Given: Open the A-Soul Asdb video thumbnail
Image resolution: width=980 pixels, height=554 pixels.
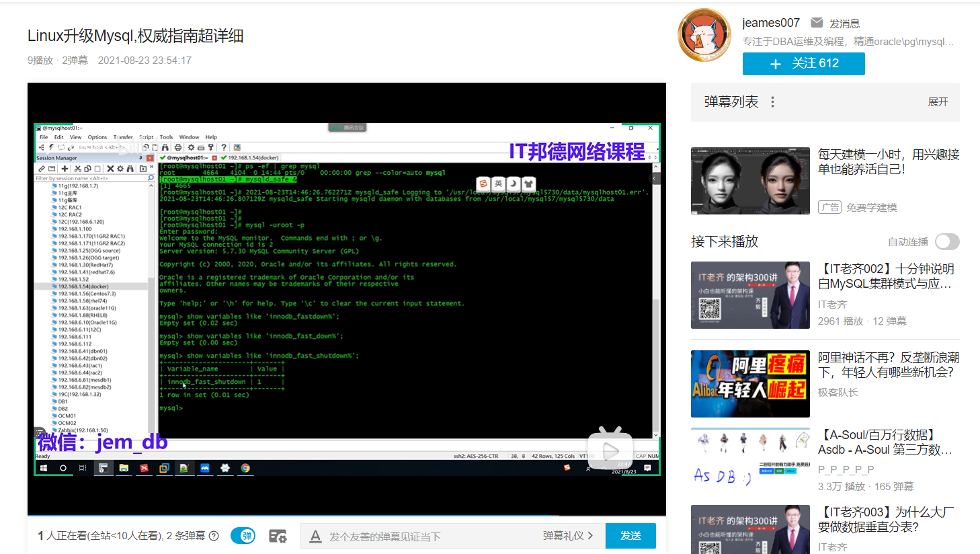Looking at the screenshot, I should [750, 461].
